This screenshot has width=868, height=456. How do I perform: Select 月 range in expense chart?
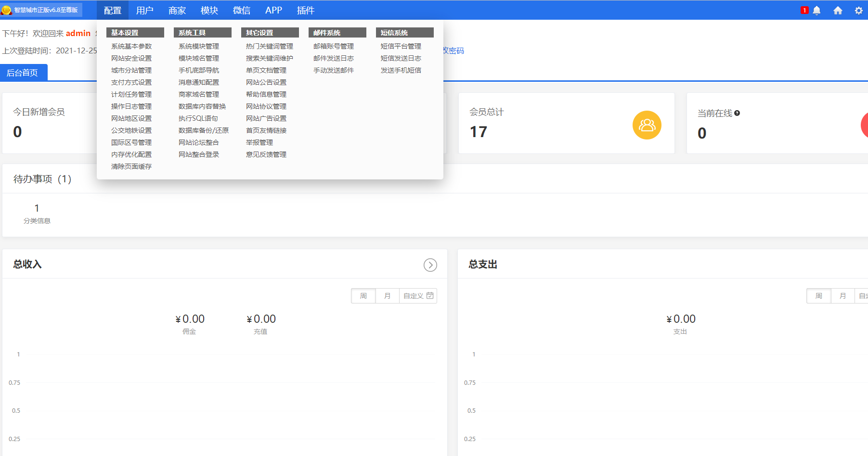tap(843, 296)
